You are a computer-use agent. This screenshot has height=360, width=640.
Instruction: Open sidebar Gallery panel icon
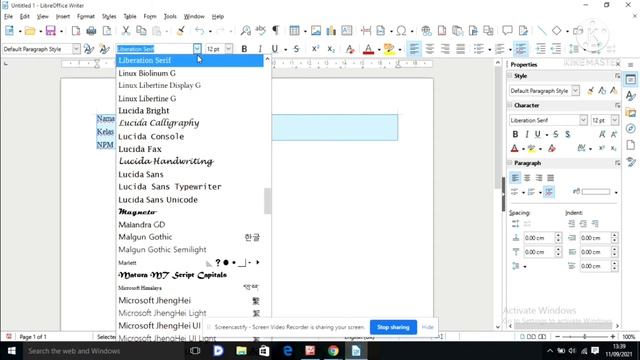[631, 112]
